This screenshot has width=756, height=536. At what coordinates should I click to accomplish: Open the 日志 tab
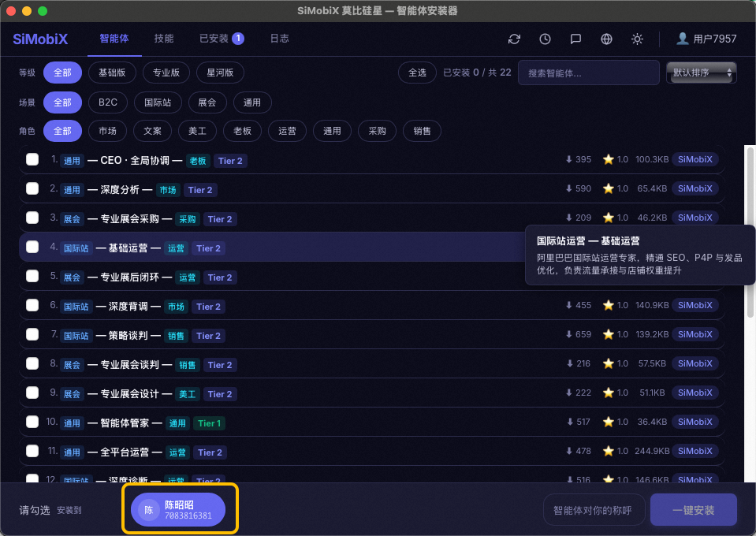[280, 39]
